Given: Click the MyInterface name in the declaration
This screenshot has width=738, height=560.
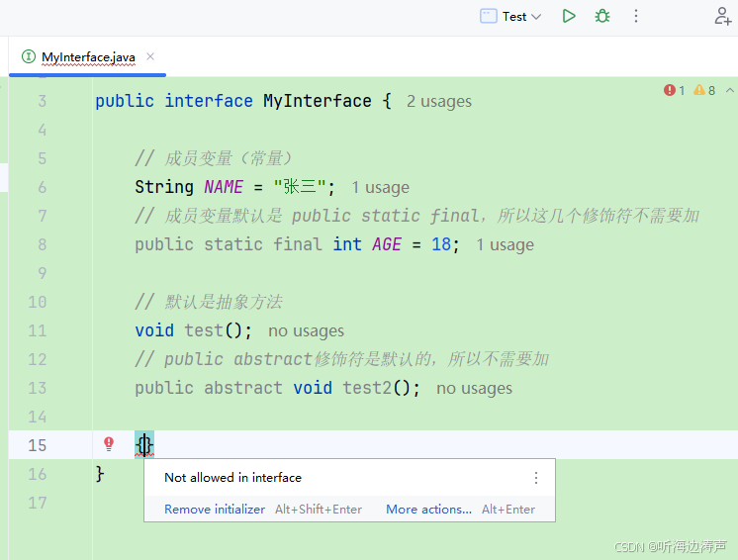Looking at the screenshot, I should point(318,101).
